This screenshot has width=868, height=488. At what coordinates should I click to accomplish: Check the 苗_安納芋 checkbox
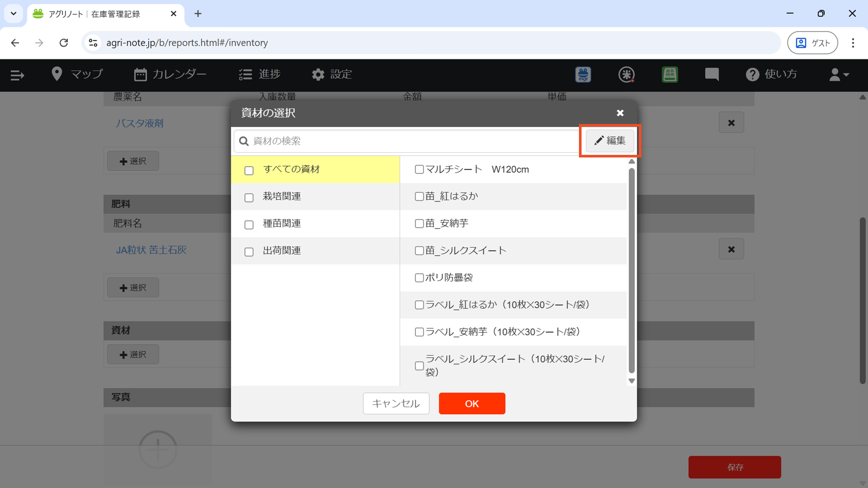tap(419, 223)
